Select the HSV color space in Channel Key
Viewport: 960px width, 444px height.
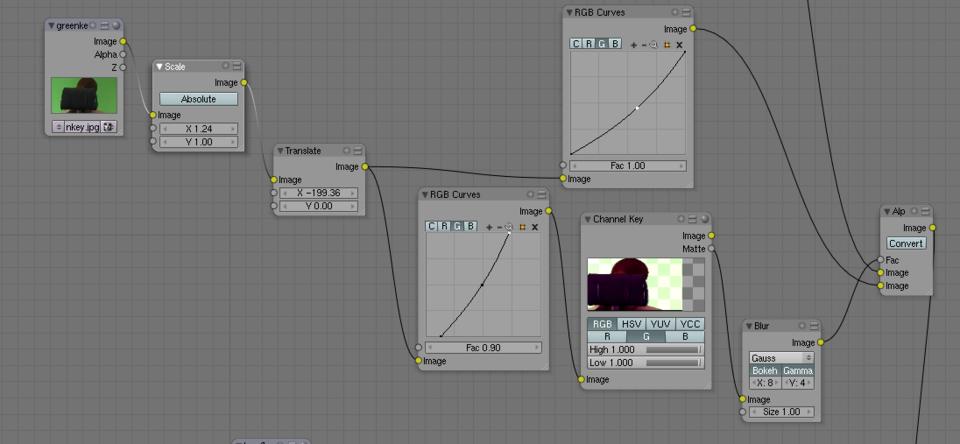631,324
